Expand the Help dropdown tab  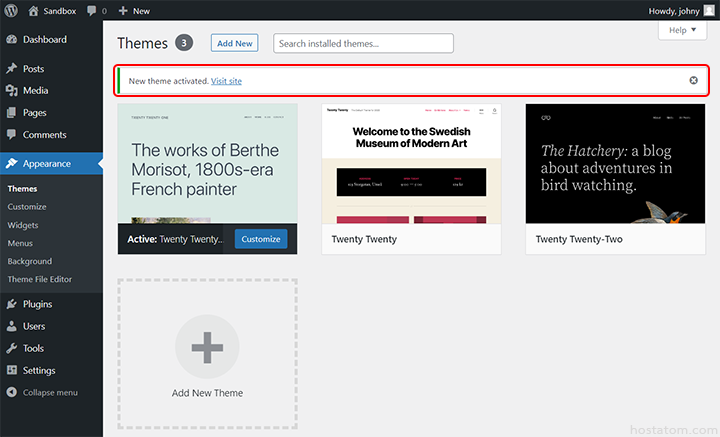pos(683,31)
